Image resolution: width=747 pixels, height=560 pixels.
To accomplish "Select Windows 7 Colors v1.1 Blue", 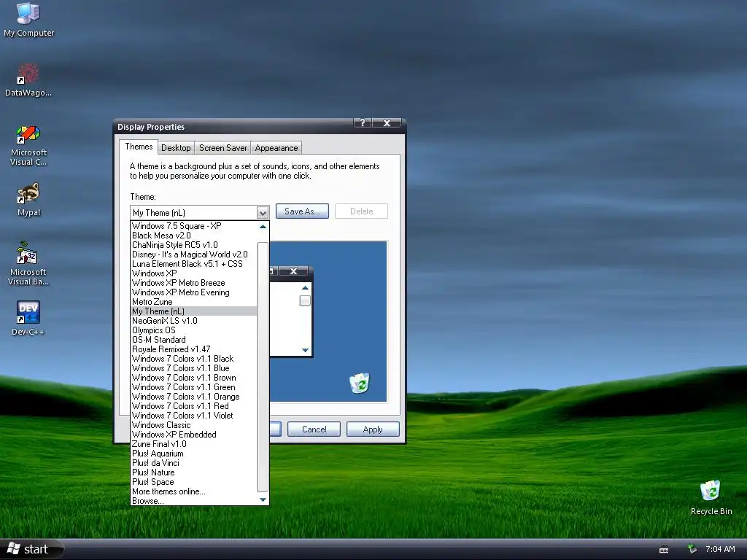I will [194, 368].
